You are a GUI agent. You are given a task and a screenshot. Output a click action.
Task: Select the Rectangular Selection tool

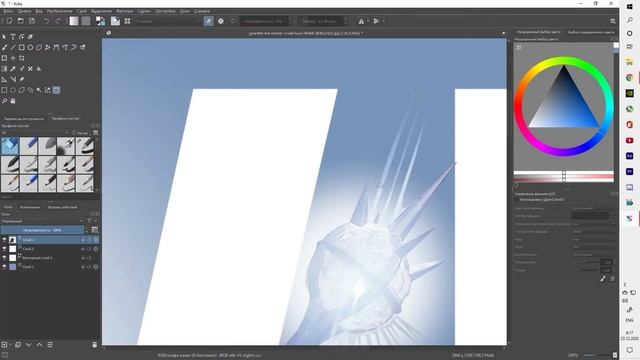pos(4,90)
